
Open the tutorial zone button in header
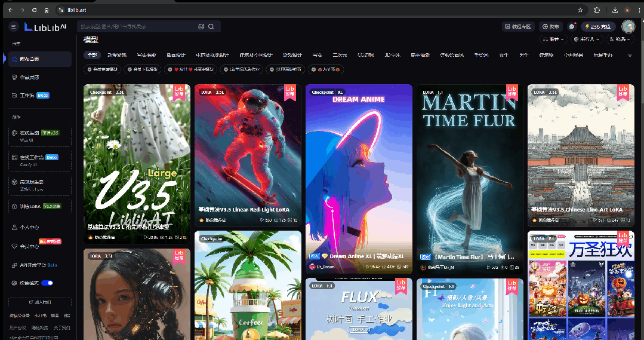518,26
